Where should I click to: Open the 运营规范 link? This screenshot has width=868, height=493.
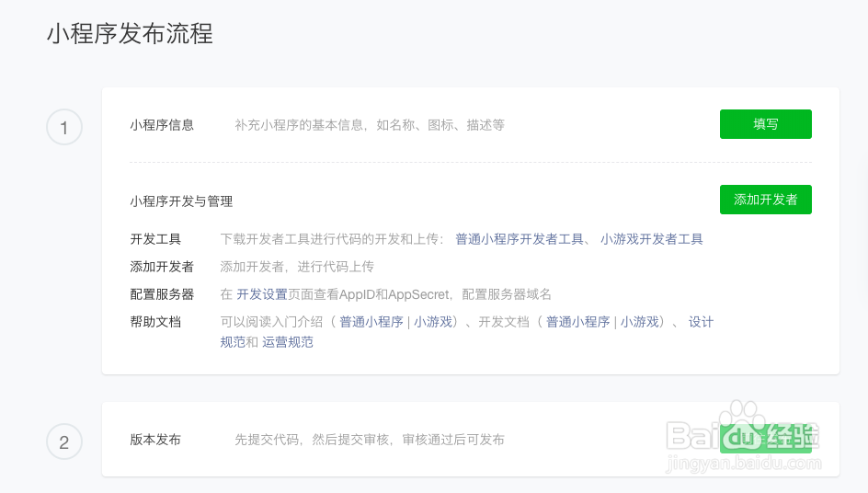[288, 342]
